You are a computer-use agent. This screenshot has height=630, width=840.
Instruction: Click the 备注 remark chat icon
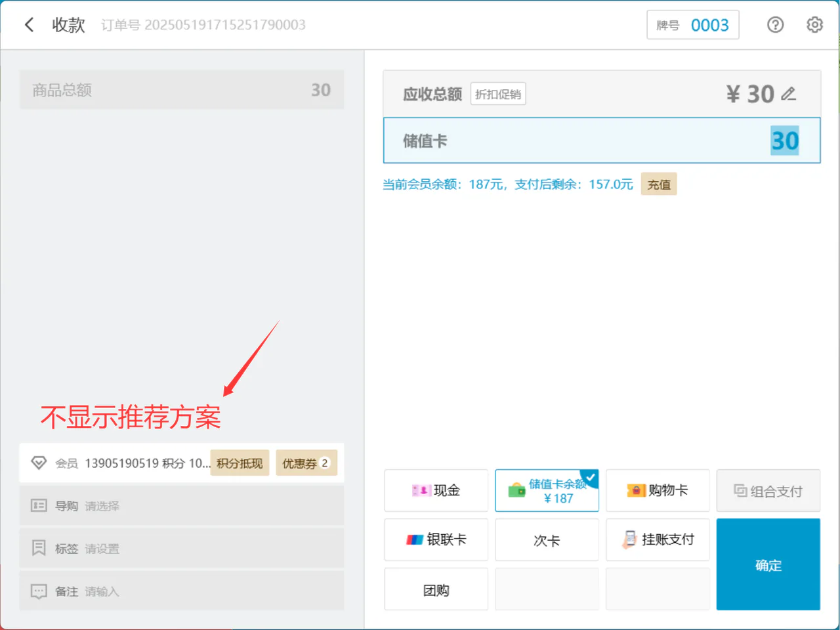pos(39,591)
